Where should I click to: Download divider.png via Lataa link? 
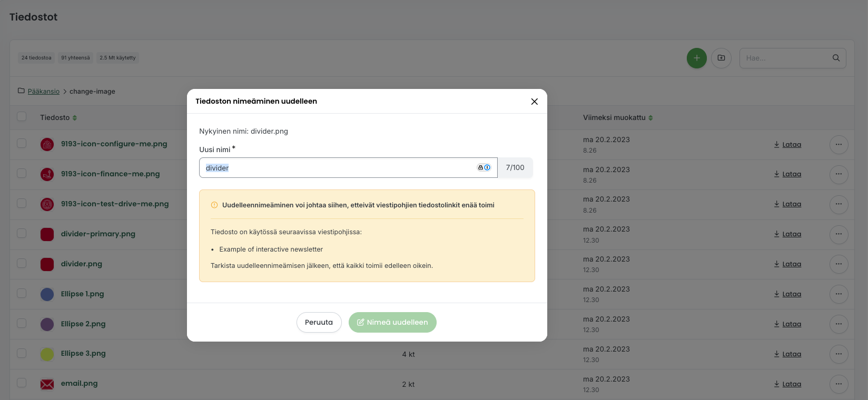coord(787,264)
